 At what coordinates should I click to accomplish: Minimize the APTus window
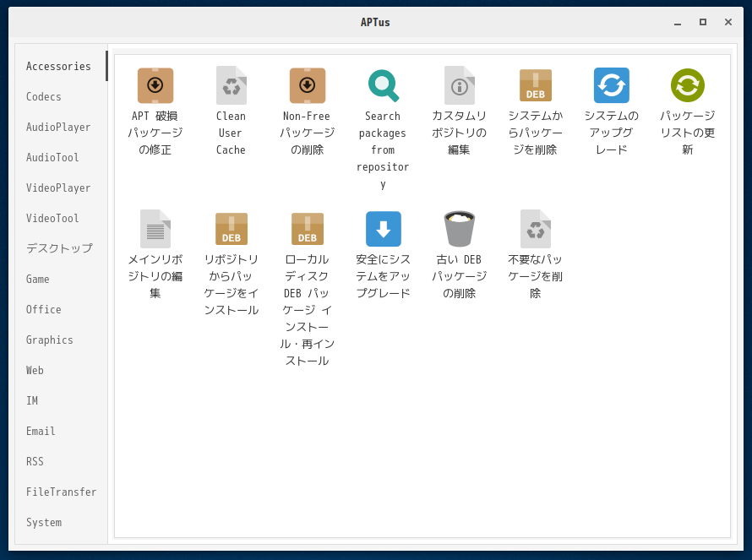[x=678, y=23]
